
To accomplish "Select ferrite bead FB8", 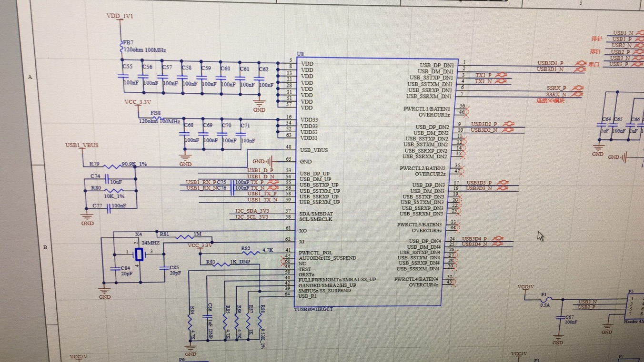I will 156,117.
